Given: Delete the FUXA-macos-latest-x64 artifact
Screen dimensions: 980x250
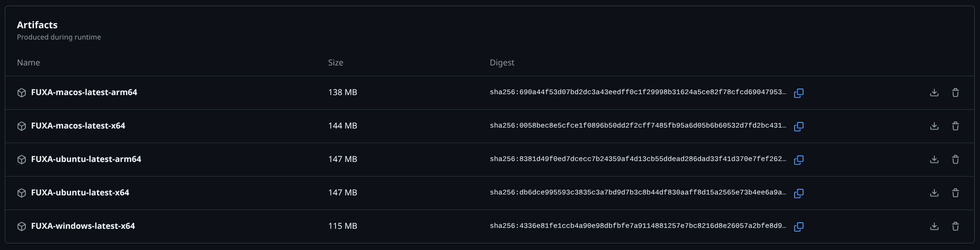Looking at the screenshot, I should (956, 126).
